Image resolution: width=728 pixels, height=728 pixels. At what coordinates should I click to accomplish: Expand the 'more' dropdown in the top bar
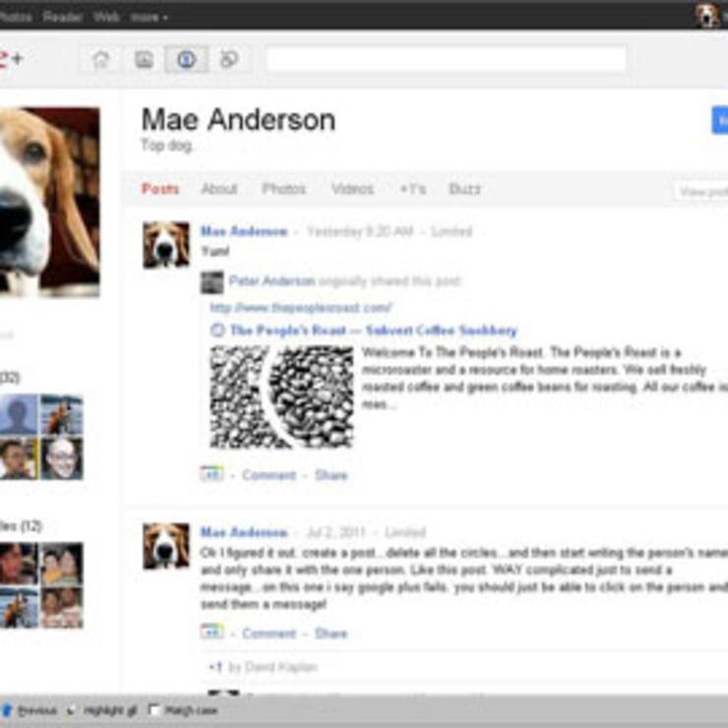coord(149,17)
